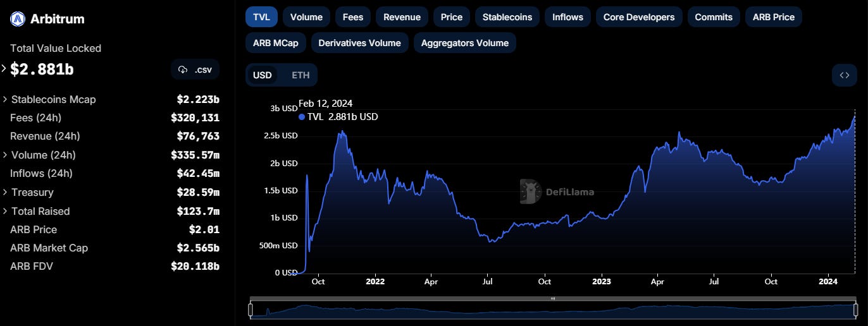Click the TVL 2.881b USD tooltip entry
Image resolution: width=868 pixels, height=326 pixels.
click(x=338, y=117)
